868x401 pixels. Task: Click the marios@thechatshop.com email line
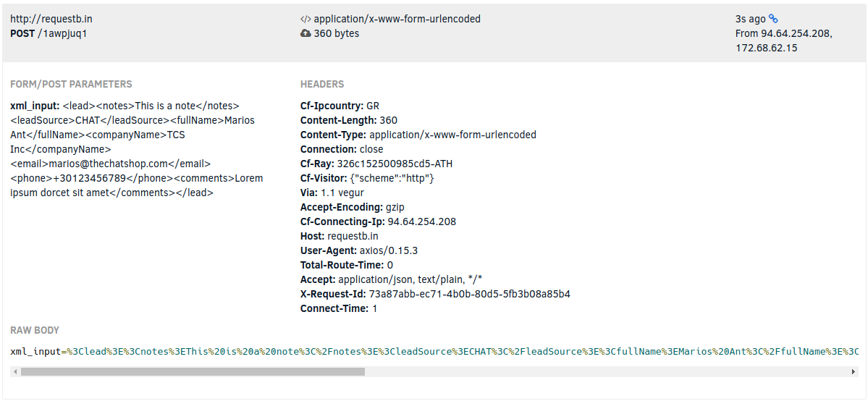coord(111,164)
